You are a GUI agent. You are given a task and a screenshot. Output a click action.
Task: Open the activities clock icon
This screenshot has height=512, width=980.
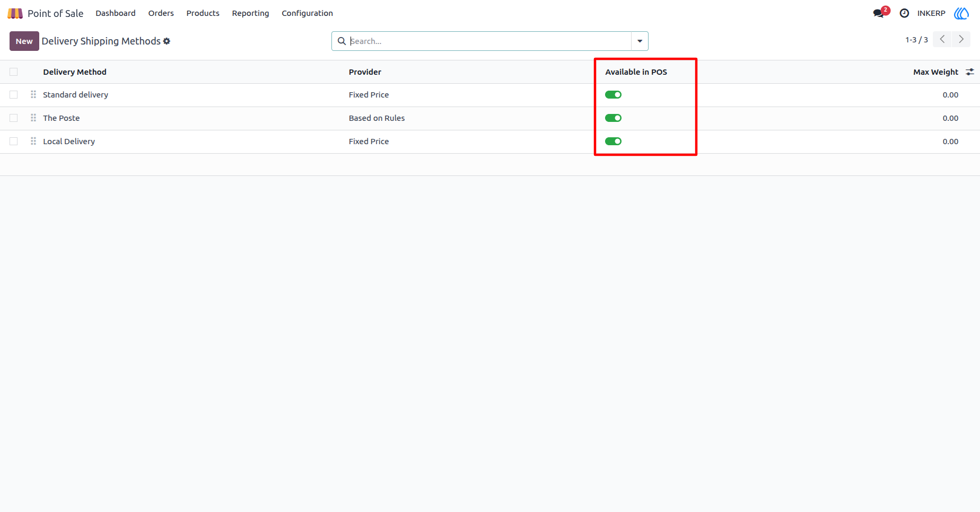905,13
